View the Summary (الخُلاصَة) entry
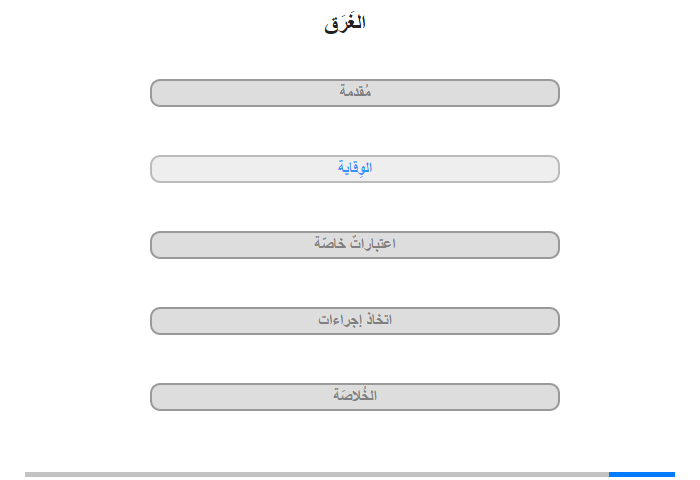Screen dimensions: 700x480 [354, 397]
